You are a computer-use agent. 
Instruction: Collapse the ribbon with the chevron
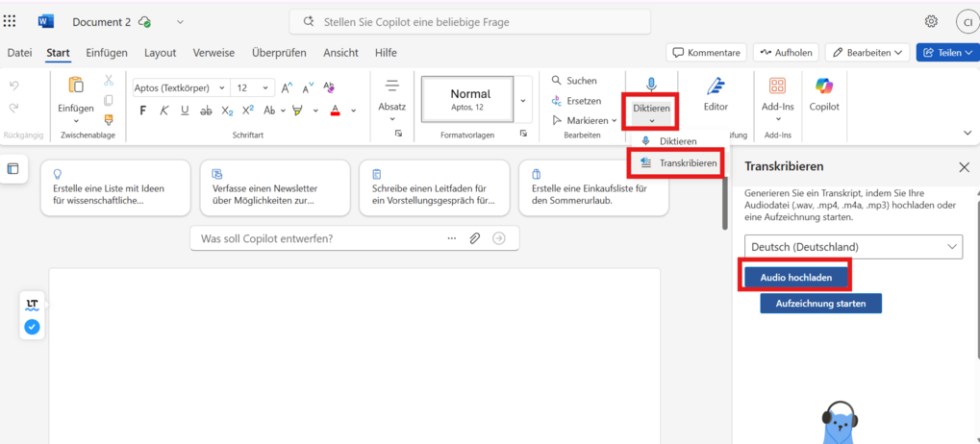coord(967,133)
